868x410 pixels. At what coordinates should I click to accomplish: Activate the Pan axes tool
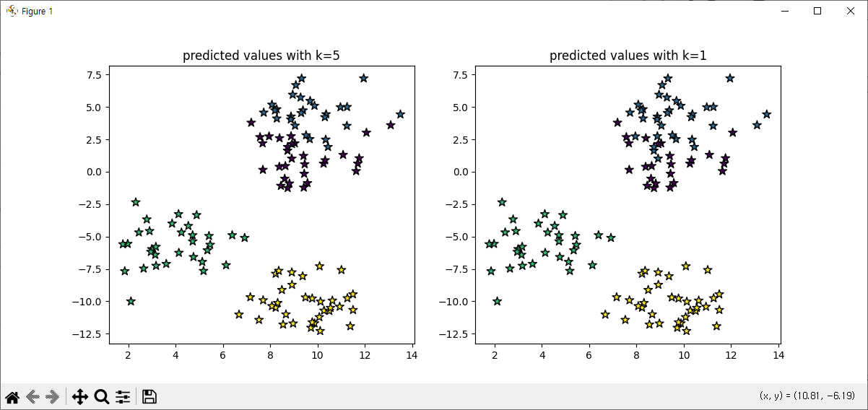tap(80, 396)
